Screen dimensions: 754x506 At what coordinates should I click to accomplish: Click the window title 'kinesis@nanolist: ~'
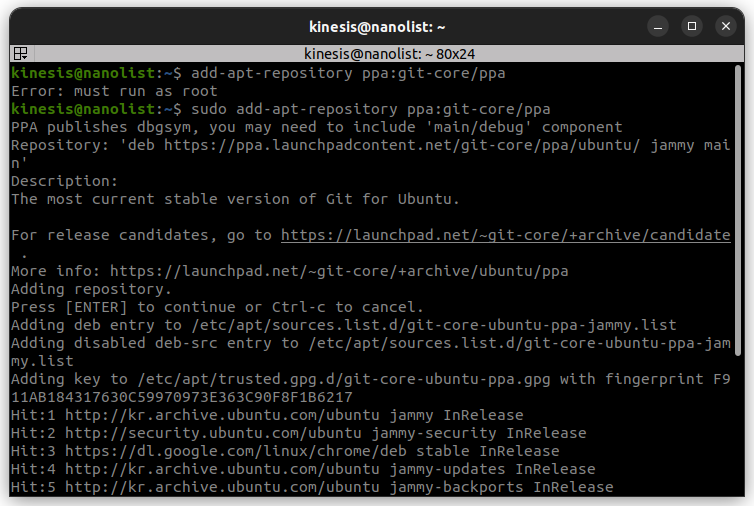(377, 27)
